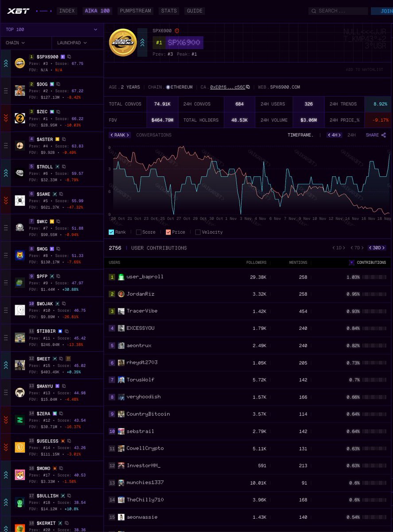Click the $MOG cat avatar

(20, 255)
